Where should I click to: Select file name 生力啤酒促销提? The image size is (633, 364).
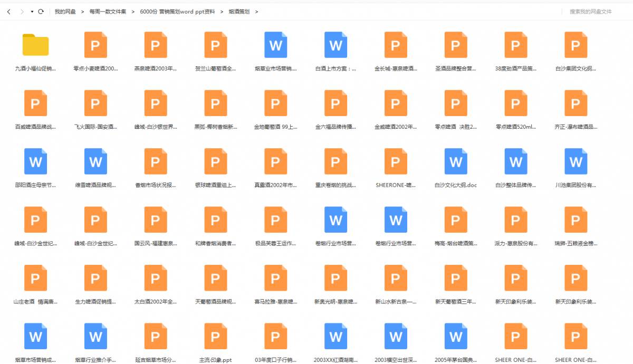coord(95,302)
